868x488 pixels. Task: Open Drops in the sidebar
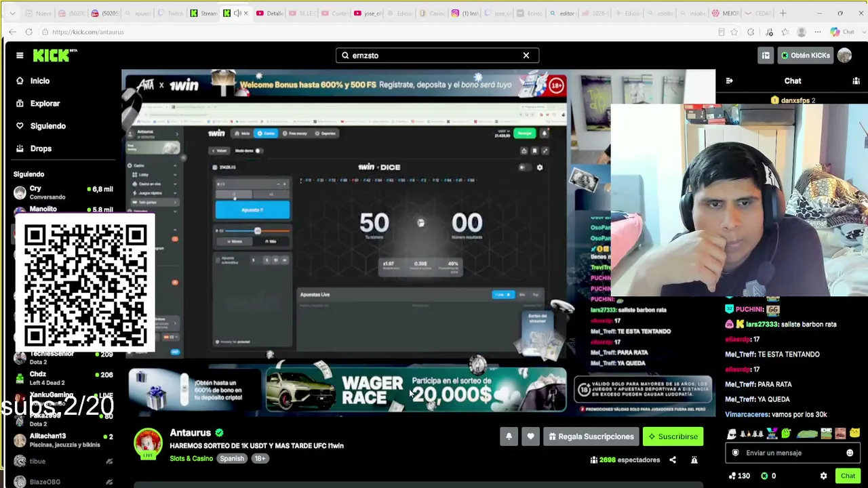(x=41, y=148)
